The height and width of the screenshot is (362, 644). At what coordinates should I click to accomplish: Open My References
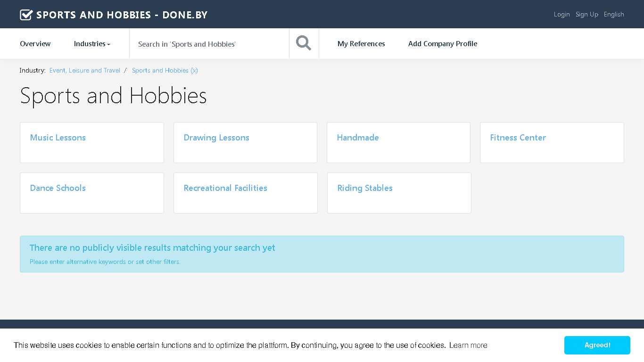coord(361,44)
